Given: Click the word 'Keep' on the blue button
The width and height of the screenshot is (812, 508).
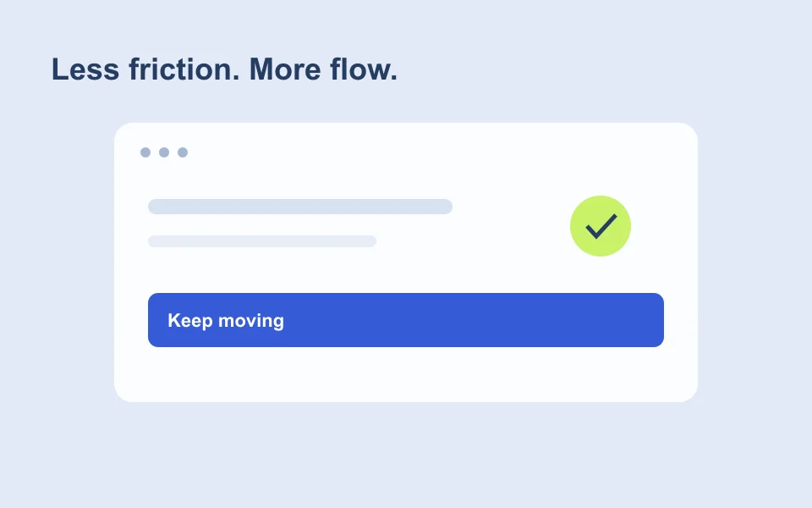Looking at the screenshot, I should 190,321.
